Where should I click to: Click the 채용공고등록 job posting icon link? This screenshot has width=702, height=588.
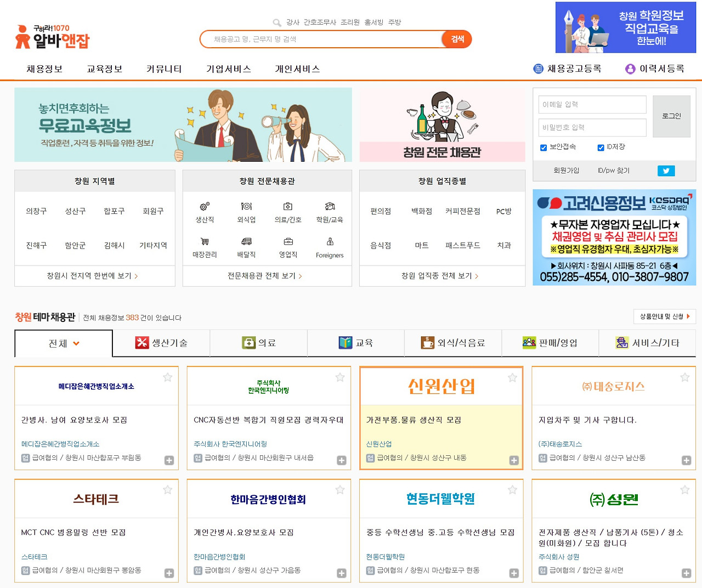pos(568,69)
